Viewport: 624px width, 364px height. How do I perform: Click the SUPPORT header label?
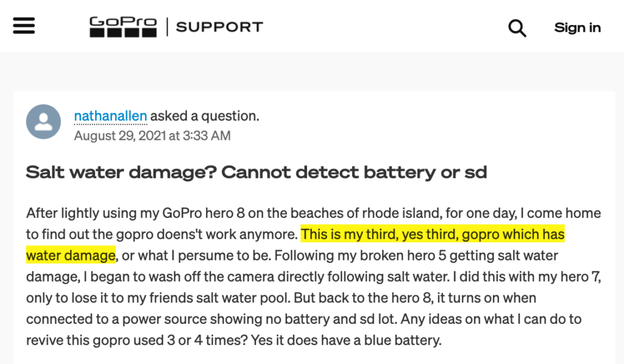click(x=219, y=27)
